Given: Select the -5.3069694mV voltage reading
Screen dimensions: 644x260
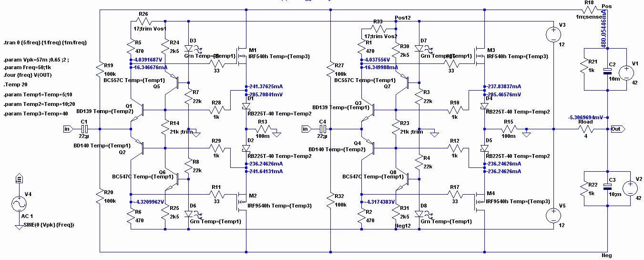Looking at the screenshot, I should coord(586,117).
